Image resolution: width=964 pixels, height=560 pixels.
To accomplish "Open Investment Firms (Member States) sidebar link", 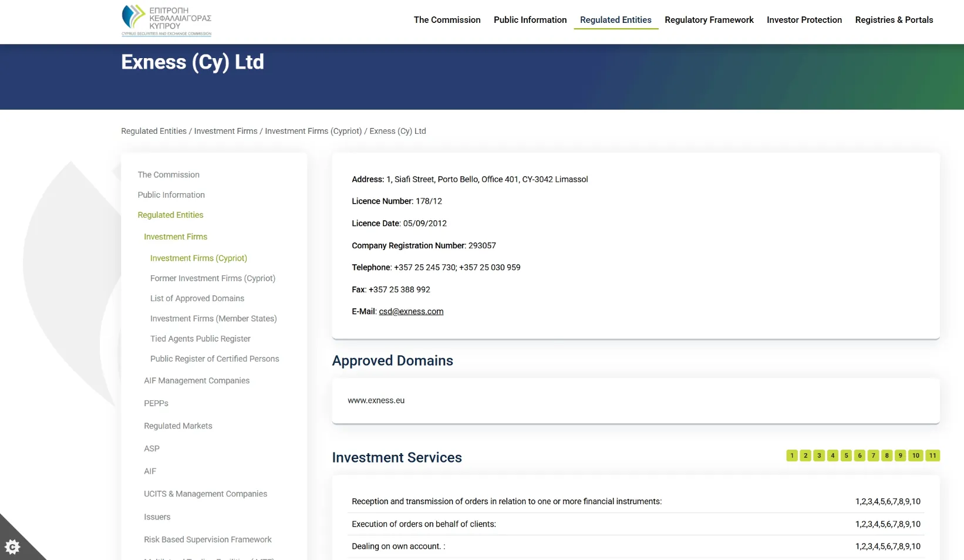I will (213, 319).
